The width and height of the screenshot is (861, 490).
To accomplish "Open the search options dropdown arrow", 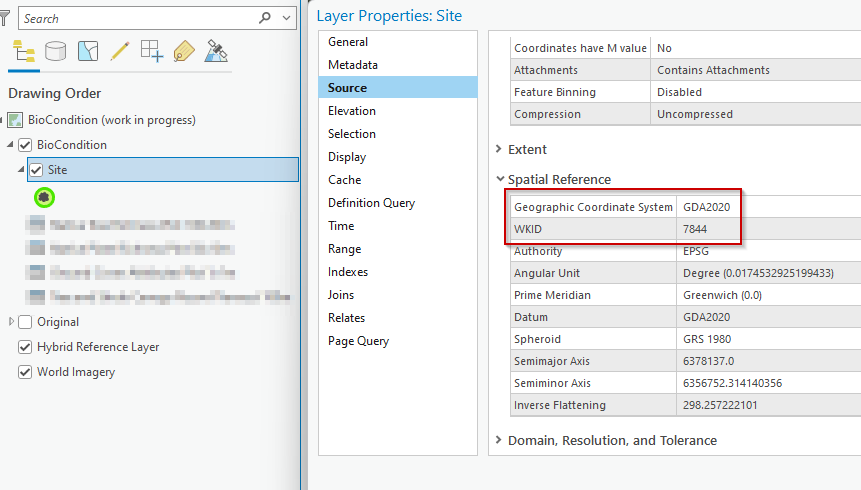I will pos(287,18).
